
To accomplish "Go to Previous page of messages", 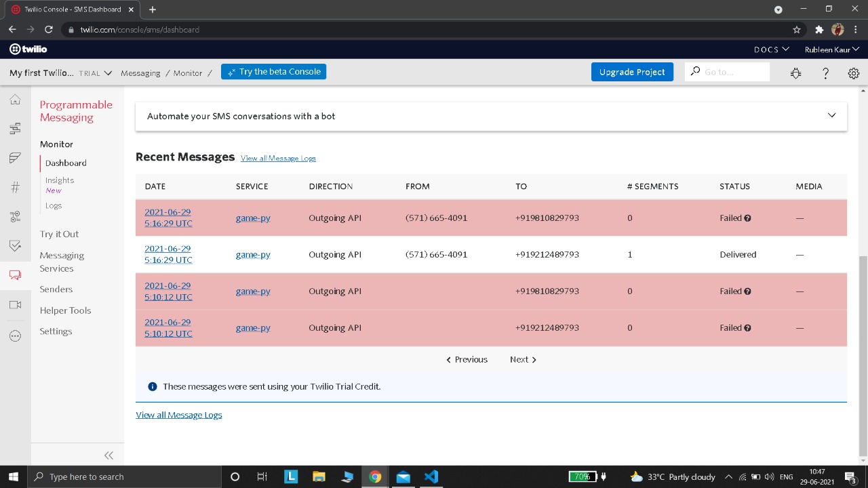I will (467, 360).
